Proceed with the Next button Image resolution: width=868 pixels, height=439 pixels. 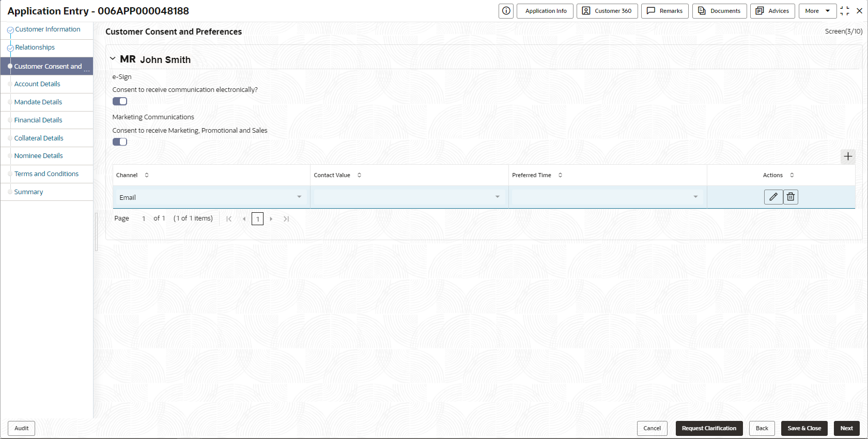point(847,428)
